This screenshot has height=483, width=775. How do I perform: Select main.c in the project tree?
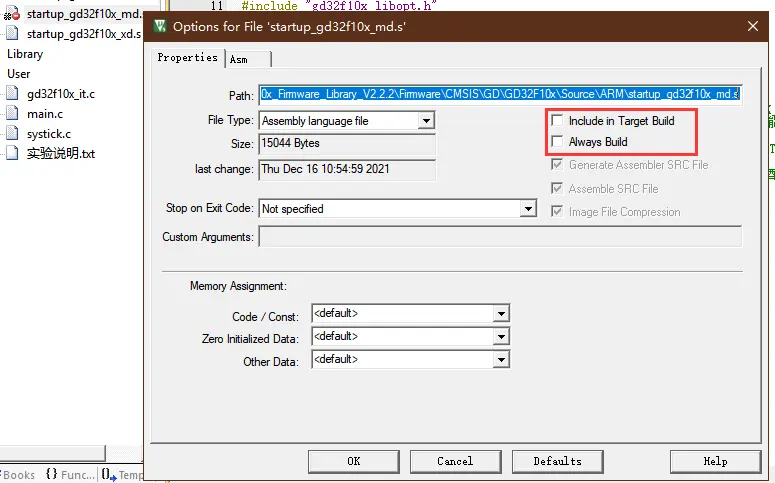point(45,114)
